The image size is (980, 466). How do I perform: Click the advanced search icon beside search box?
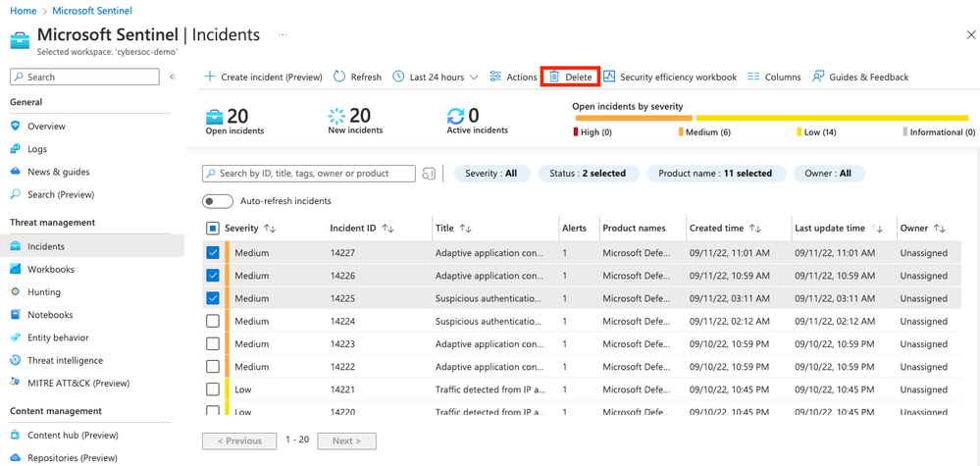429,174
